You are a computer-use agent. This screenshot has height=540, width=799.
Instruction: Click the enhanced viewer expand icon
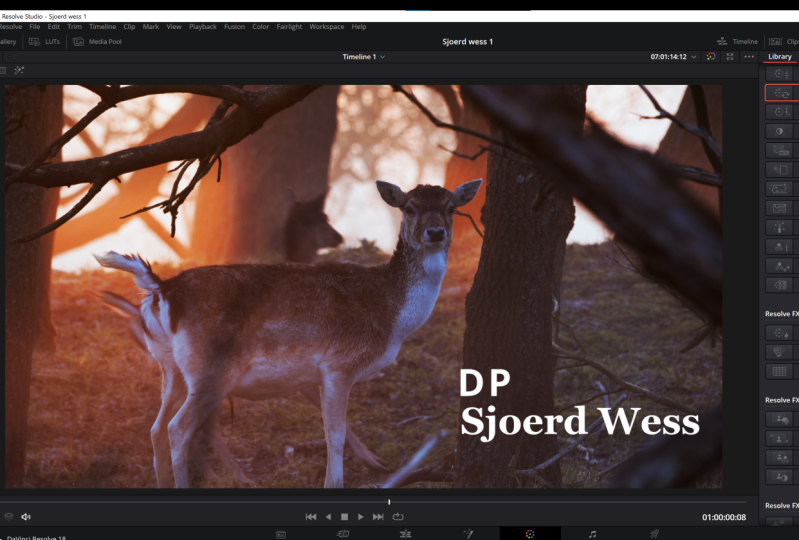point(730,57)
